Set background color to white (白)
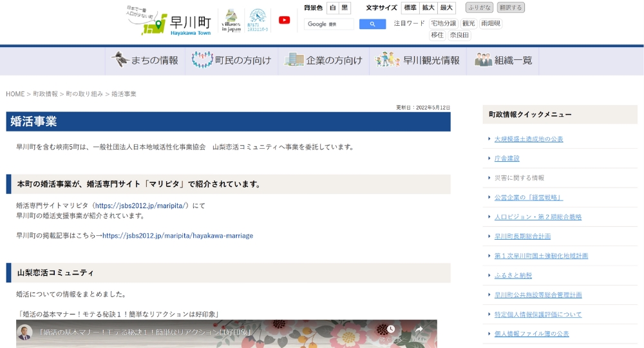The image size is (644, 348). 333,8
